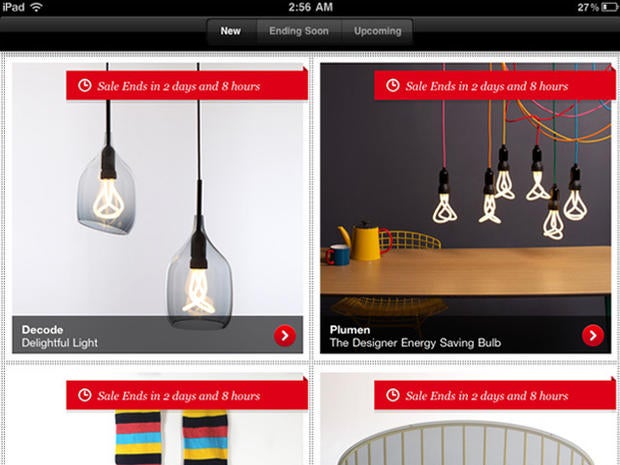Image resolution: width=620 pixels, height=465 pixels.
Task: Open the Decode Delightful Light title
Action: pyautogui.click(x=60, y=336)
